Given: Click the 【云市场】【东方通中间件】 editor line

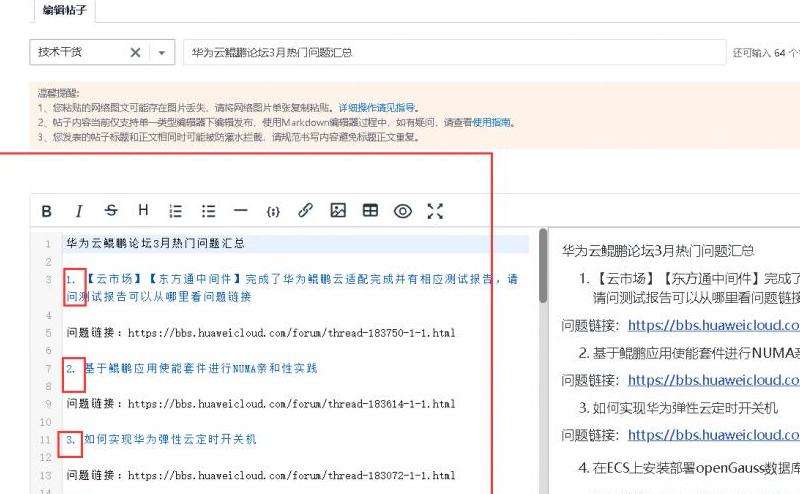Looking at the screenshot, I should (x=292, y=288).
